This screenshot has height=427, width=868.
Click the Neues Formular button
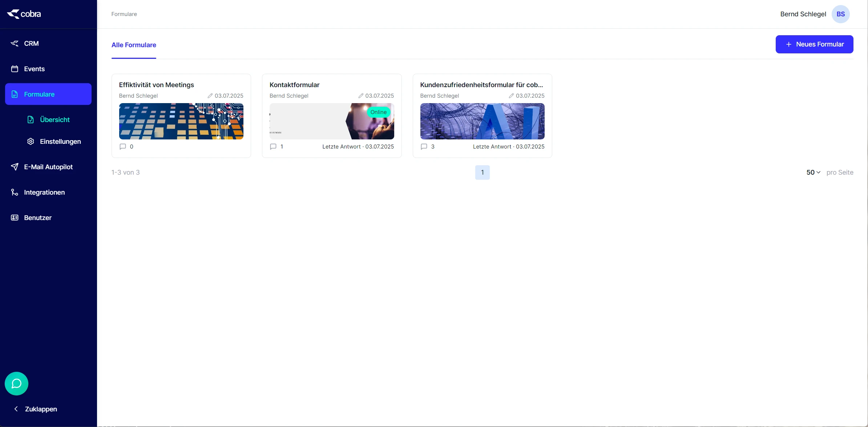tap(814, 44)
